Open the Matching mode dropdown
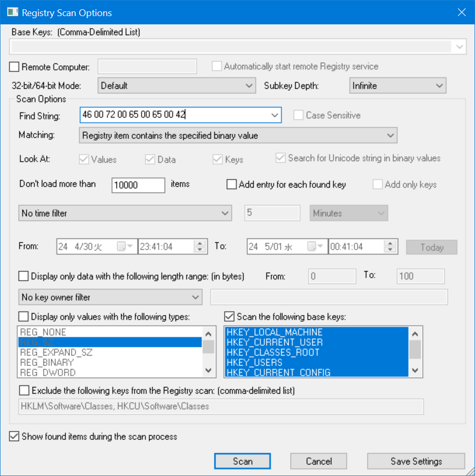 [x=238, y=135]
